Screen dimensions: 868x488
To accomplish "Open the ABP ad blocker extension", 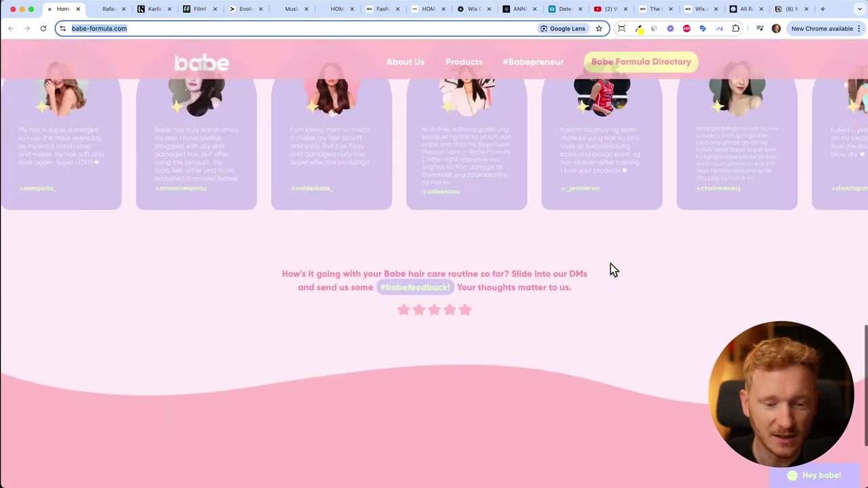I will tap(687, 28).
